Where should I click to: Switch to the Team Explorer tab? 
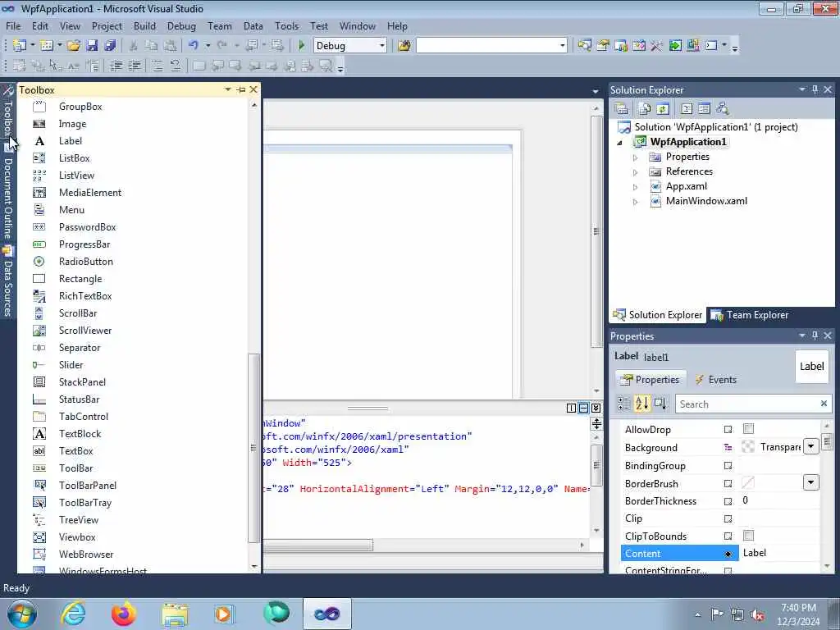(751, 315)
